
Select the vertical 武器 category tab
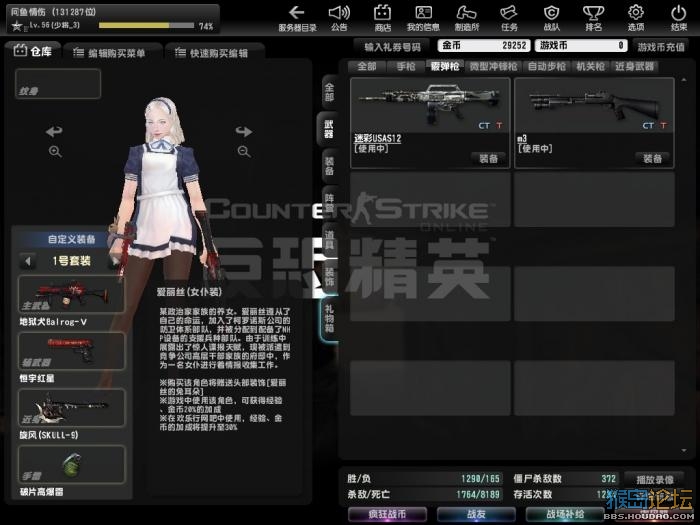[328, 129]
